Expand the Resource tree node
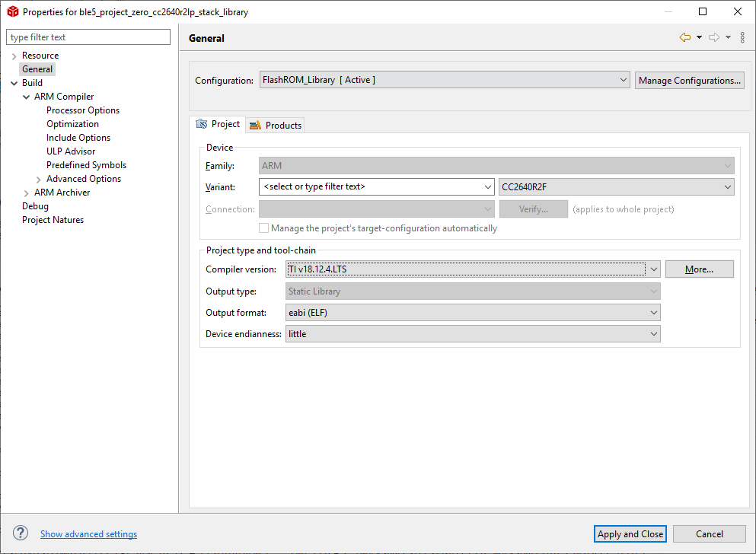The width and height of the screenshot is (756, 554). click(14, 56)
